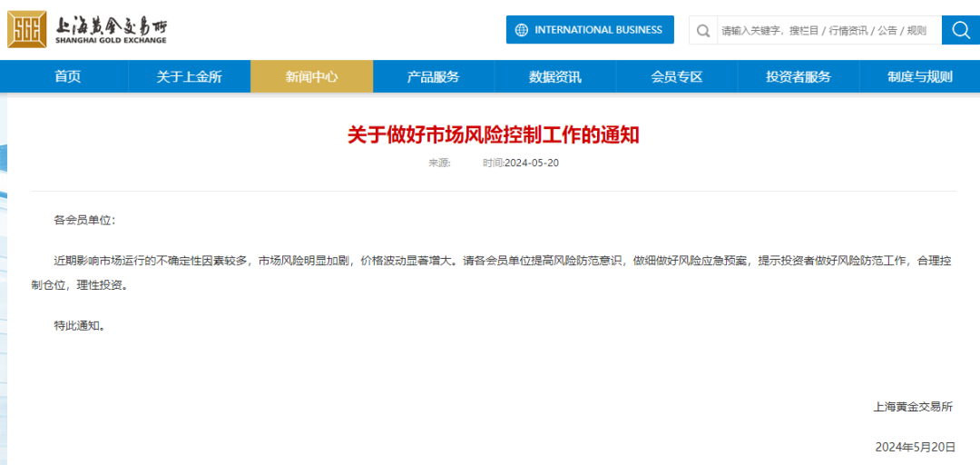Image resolution: width=980 pixels, height=465 pixels.
Task: Expand the 产品服务 navigation menu
Action: tap(433, 76)
